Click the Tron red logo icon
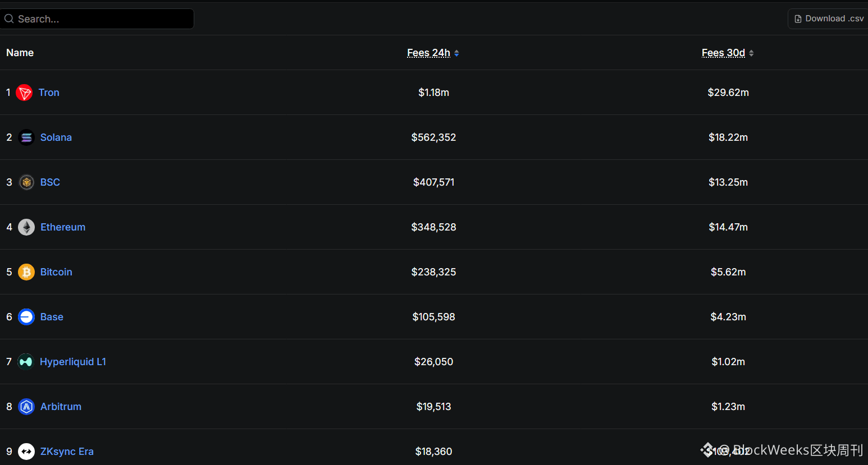 pyautogui.click(x=24, y=93)
